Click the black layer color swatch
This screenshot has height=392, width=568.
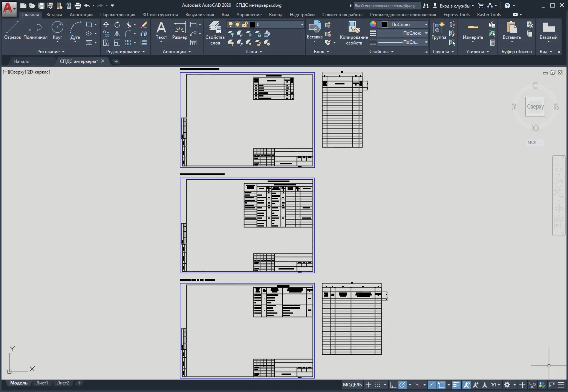click(x=252, y=24)
